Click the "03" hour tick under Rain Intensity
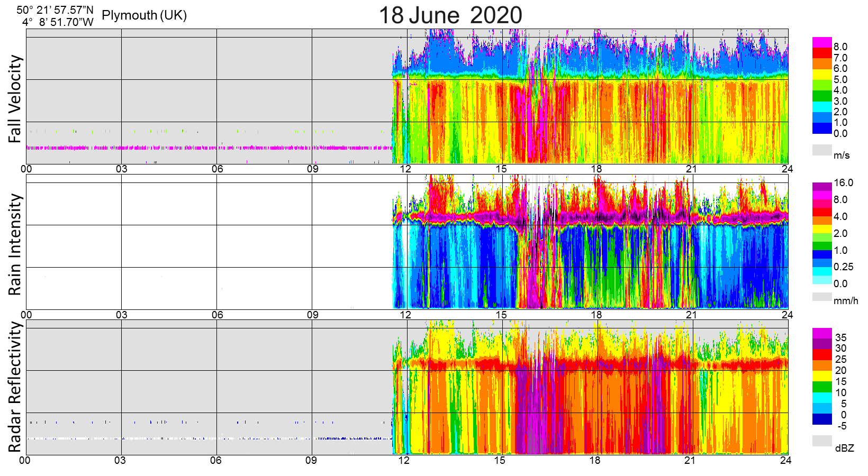 click(x=121, y=315)
